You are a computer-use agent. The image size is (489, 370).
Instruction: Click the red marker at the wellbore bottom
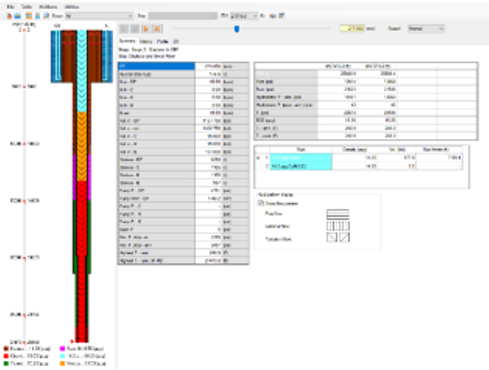72,341
